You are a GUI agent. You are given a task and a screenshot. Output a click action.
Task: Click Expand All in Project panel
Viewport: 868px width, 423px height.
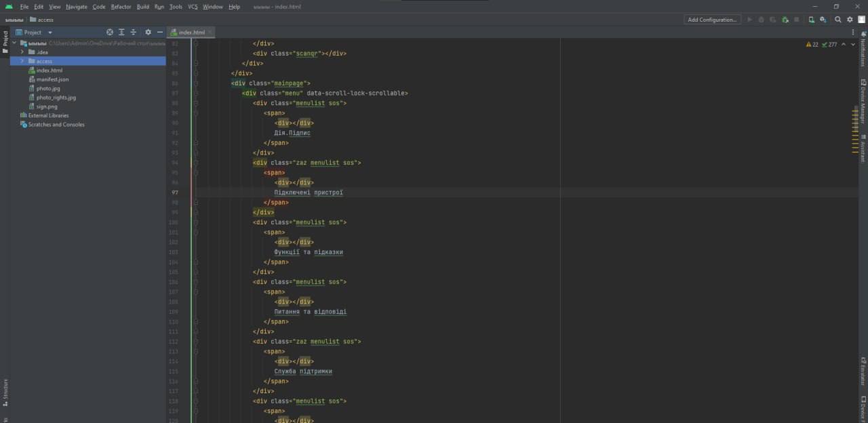click(x=121, y=32)
